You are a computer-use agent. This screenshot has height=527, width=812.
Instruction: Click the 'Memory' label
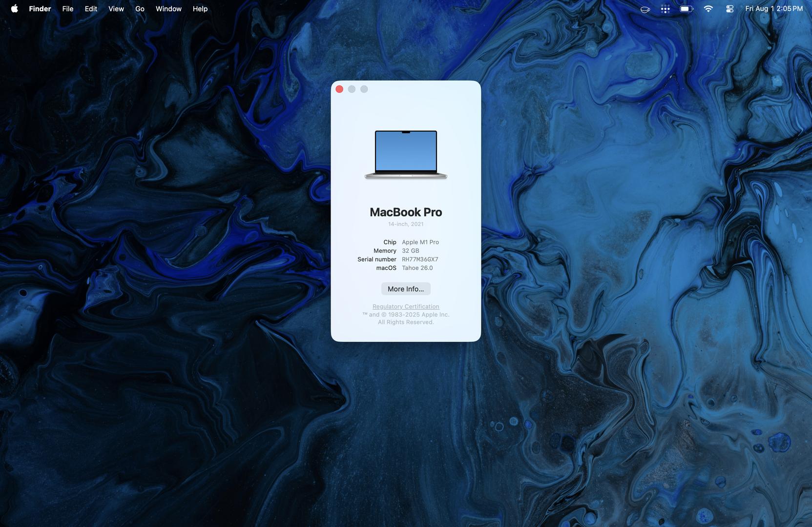coord(385,251)
